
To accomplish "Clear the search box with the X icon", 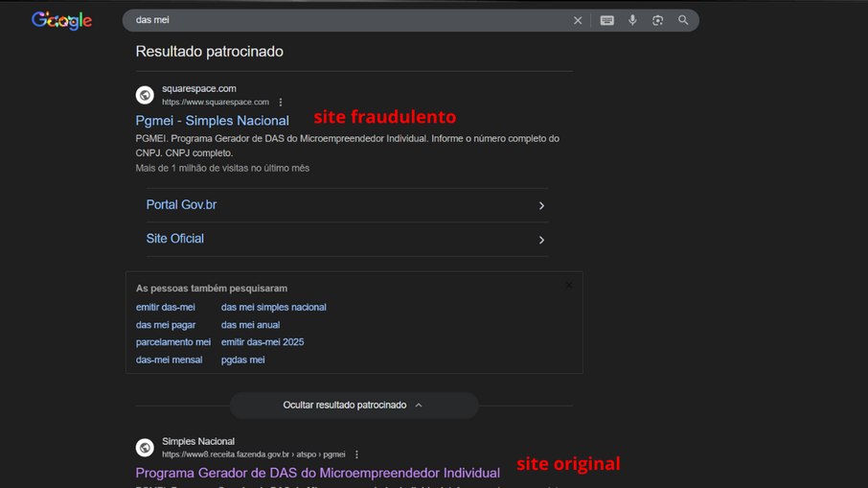I will (578, 20).
